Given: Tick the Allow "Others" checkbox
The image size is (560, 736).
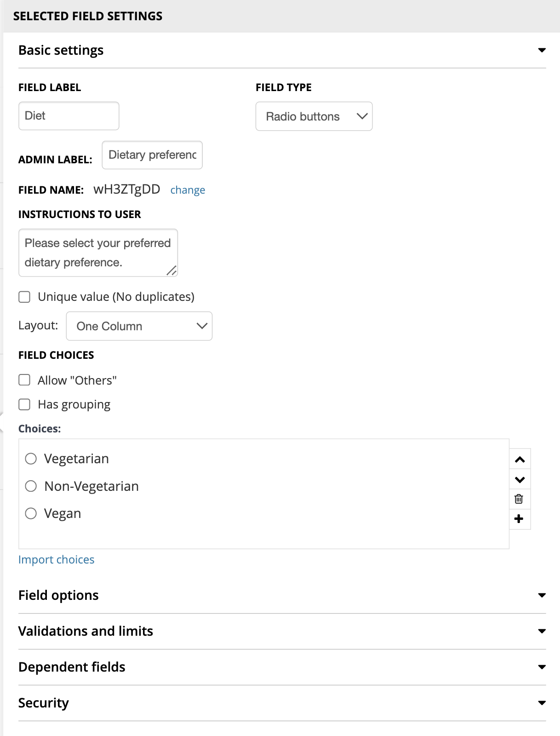Looking at the screenshot, I should (24, 380).
